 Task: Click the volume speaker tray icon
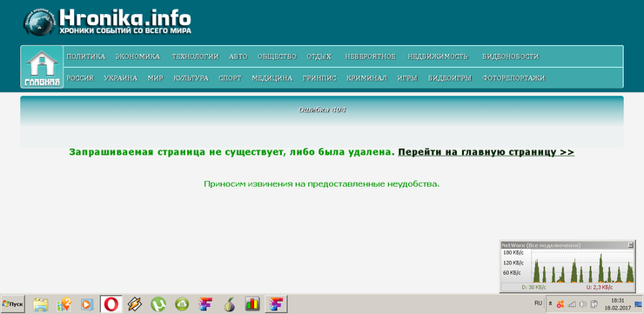tap(583, 304)
